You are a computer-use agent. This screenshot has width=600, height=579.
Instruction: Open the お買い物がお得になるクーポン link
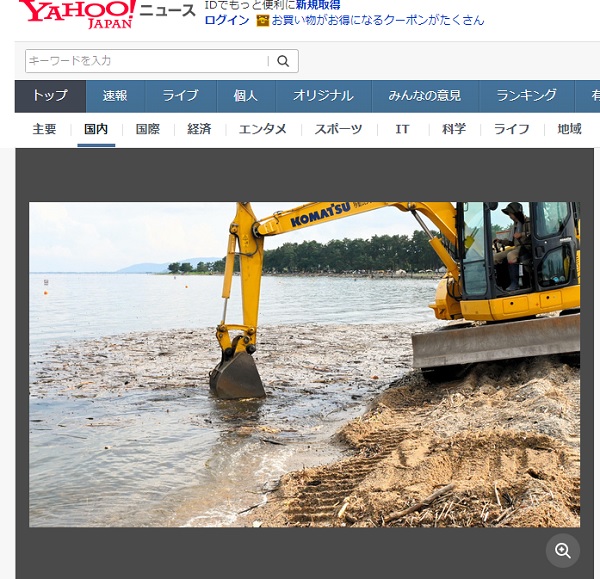pyautogui.click(x=378, y=20)
